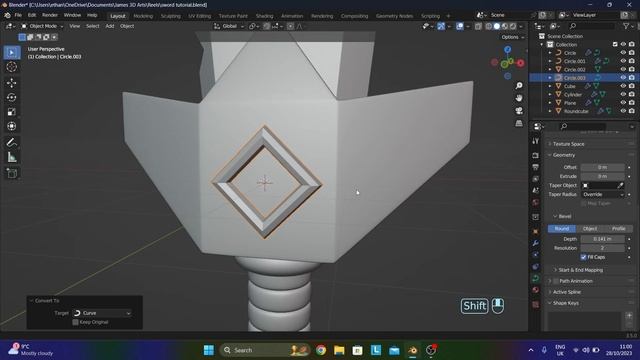Select the Add Cube tool
The image size is (640, 360).
12,173
